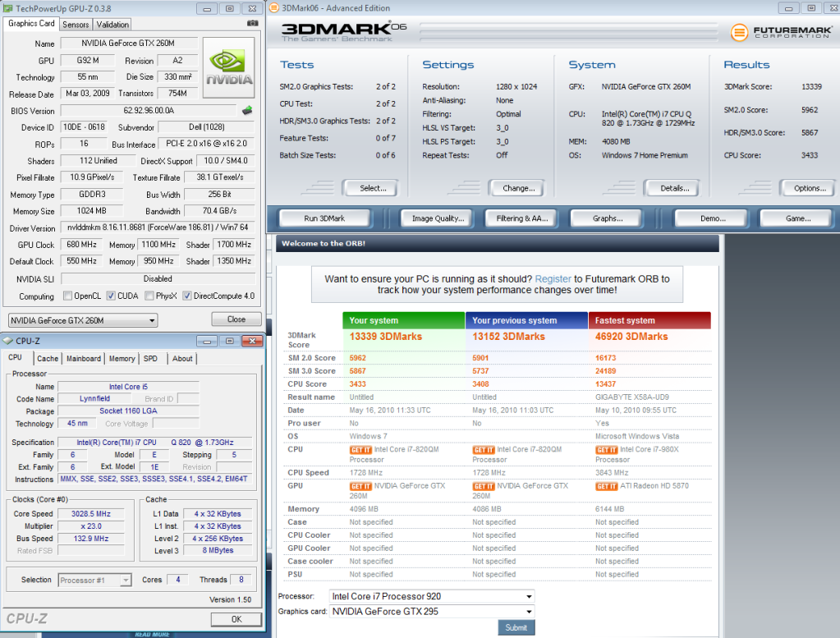Image resolution: width=840 pixels, height=638 pixels.
Task: Toggle the DirectCompute 4.0 checkbox
Action: (187, 296)
